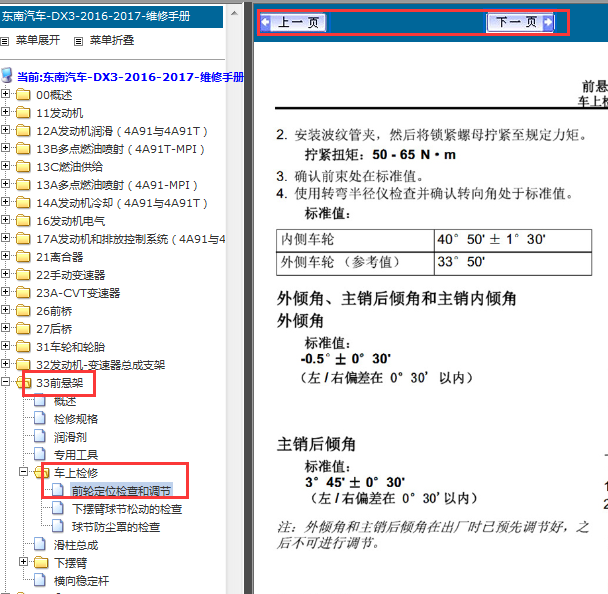This screenshot has height=594, width=608.
Task: Open 23A-CVT变速器 tree entry
Action: [78, 293]
